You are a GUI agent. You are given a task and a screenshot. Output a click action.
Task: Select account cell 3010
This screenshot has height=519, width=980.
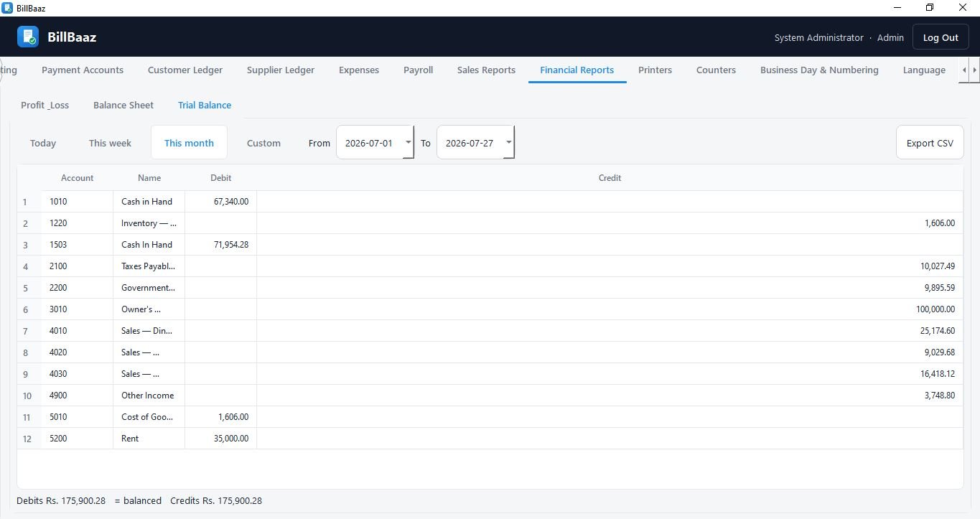pyautogui.click(x=77, y=309)
